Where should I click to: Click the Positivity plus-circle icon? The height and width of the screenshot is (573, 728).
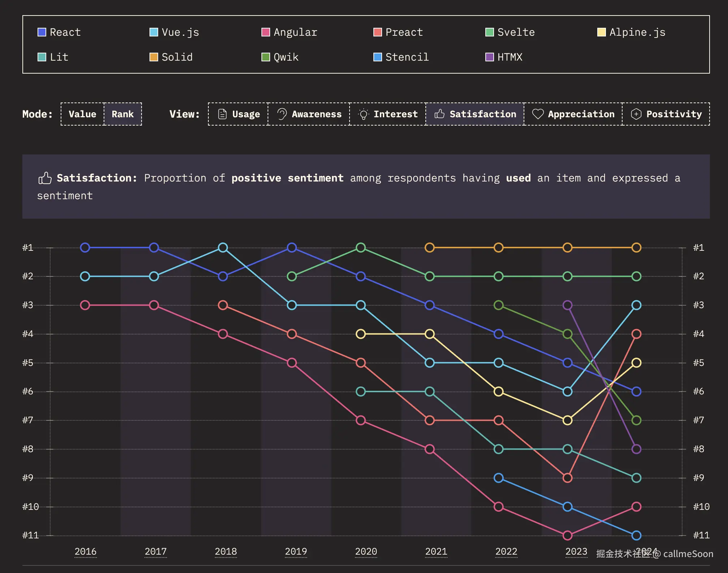point(636,114)
